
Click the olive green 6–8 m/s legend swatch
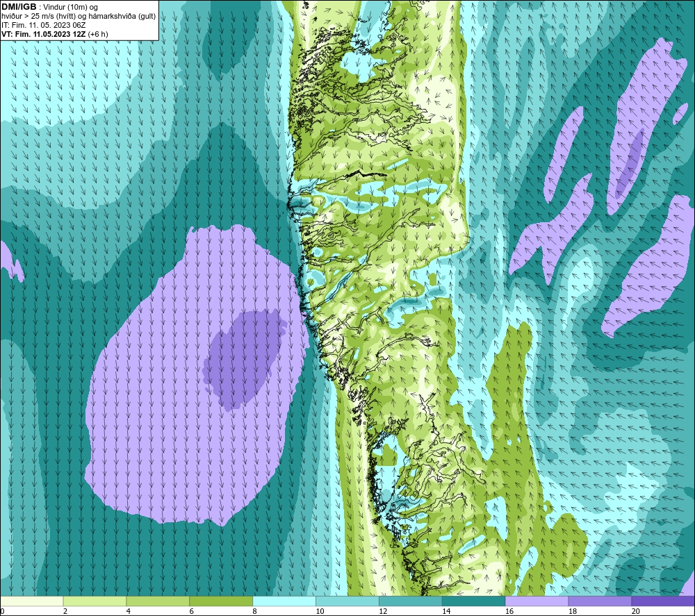coord(221,601)
